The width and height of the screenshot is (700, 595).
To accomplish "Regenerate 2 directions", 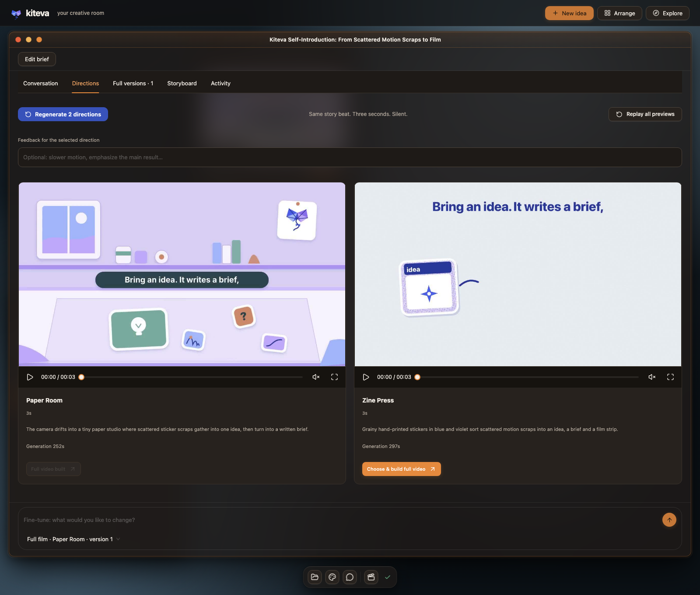I will click(x=63, y=114).
